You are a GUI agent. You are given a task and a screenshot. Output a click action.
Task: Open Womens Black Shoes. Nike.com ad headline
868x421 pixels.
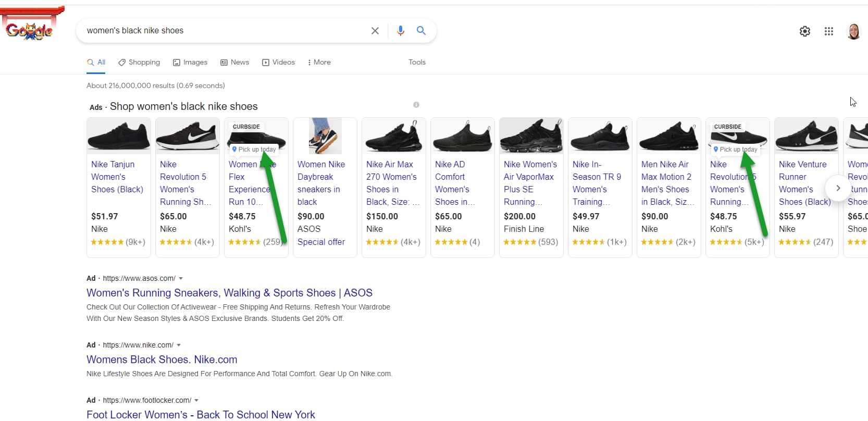(x=162, y=360)
